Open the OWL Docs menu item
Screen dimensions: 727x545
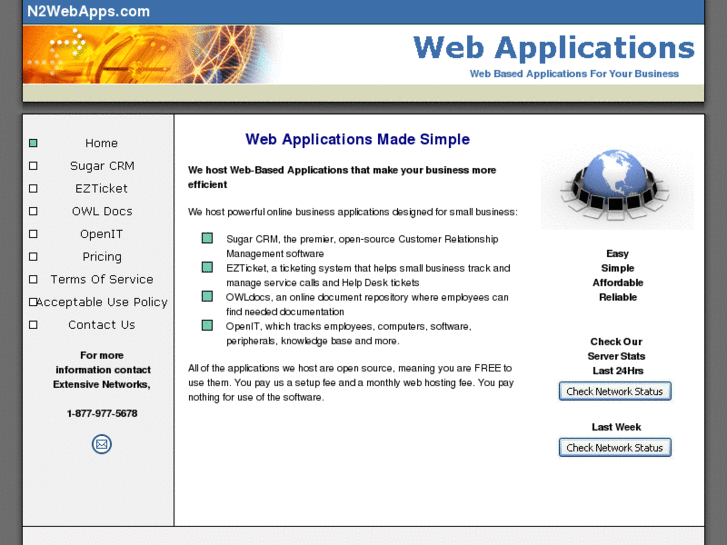point(102,211)
